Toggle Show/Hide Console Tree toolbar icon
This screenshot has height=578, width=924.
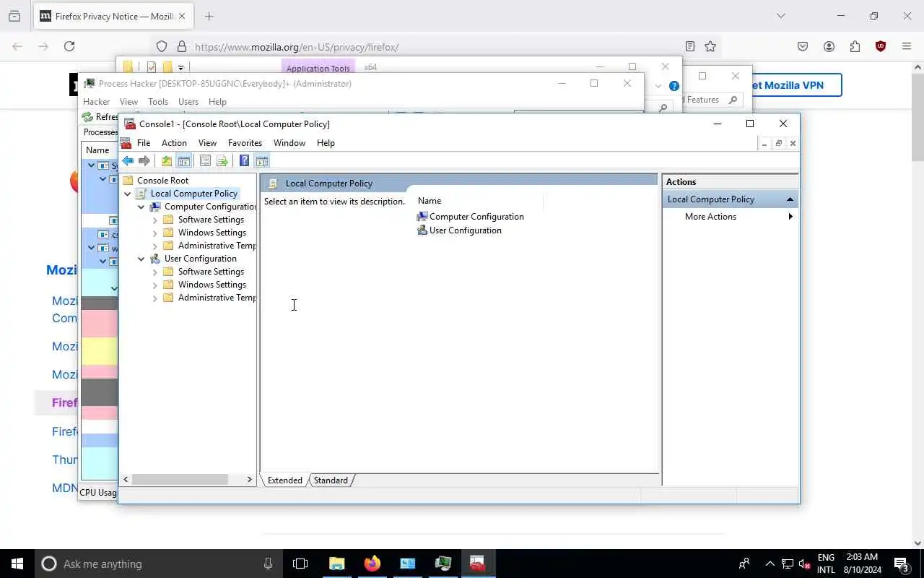[184, 161]
